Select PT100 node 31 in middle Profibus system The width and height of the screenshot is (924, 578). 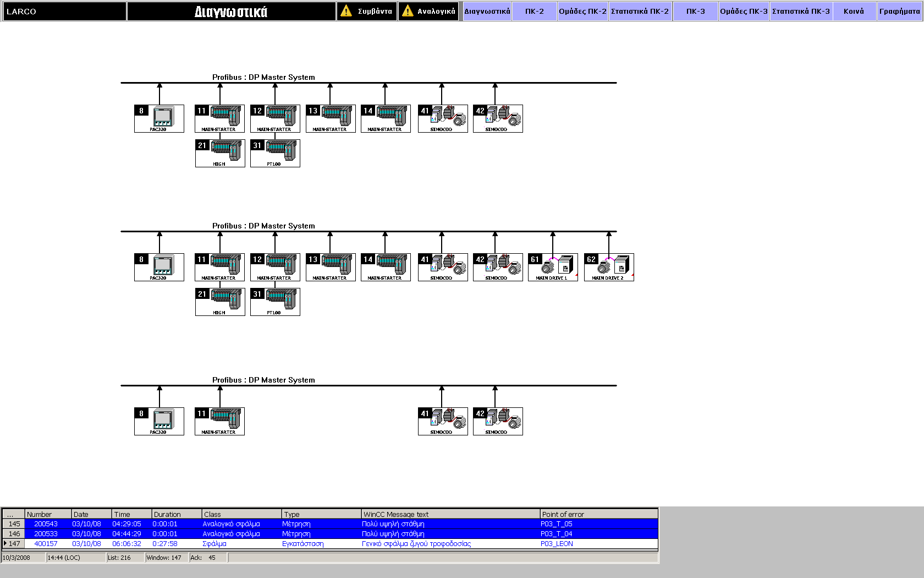[275, 302]
